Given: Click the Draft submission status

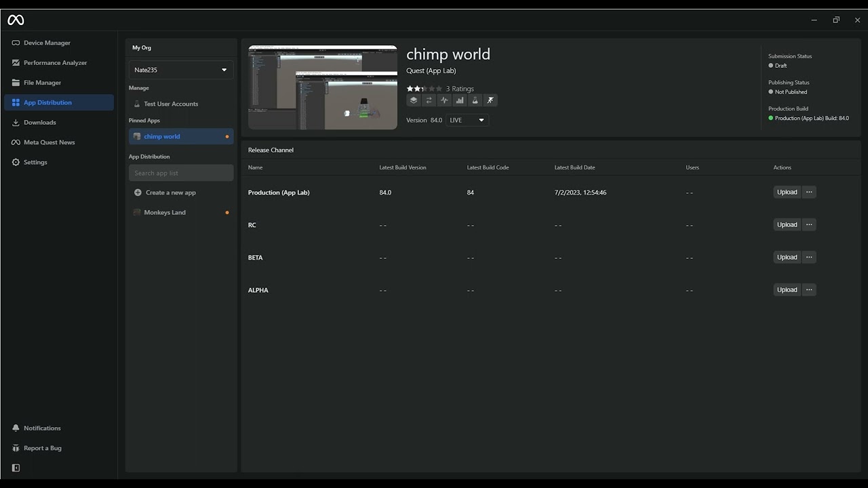Looking at the screenshot, I should click(781, 66).
